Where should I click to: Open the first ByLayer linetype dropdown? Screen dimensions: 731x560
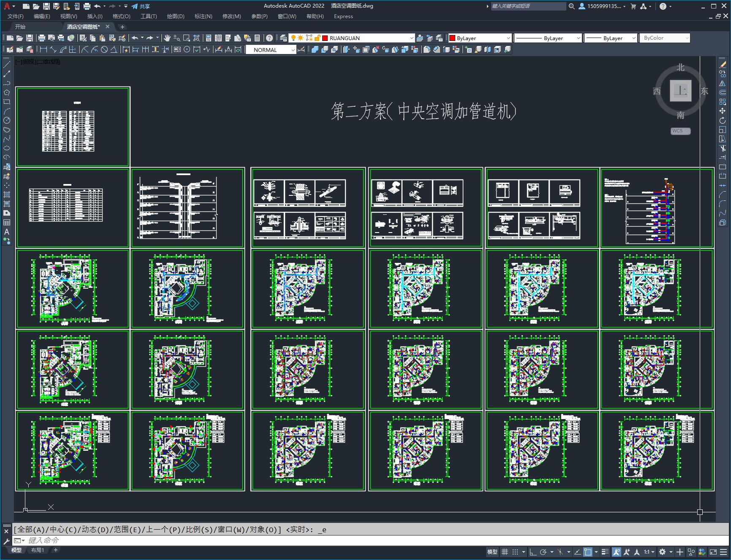click(x=578, y=38)
